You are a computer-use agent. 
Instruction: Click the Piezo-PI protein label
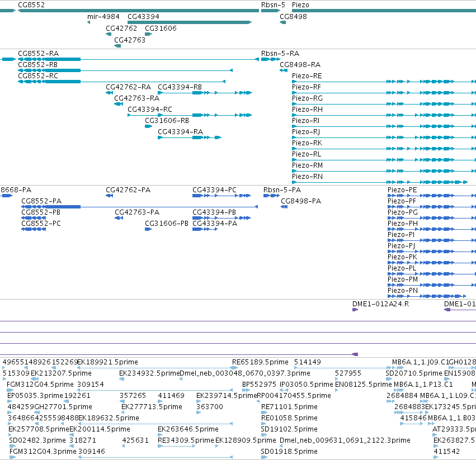(x=401, y=235)
